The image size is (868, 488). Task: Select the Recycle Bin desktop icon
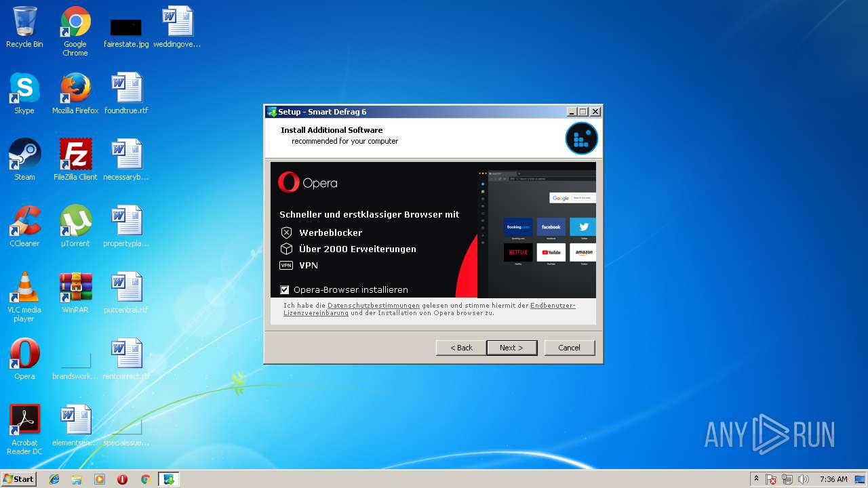pos(24,27)
